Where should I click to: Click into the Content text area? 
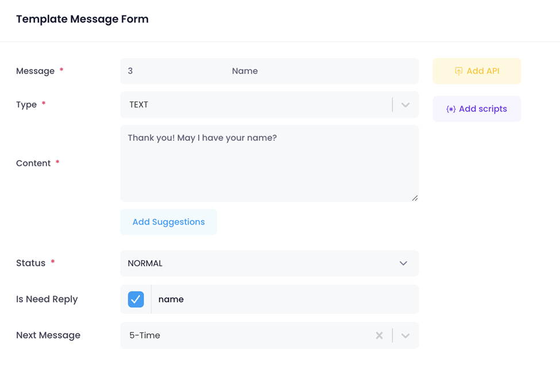click(269, 166)
